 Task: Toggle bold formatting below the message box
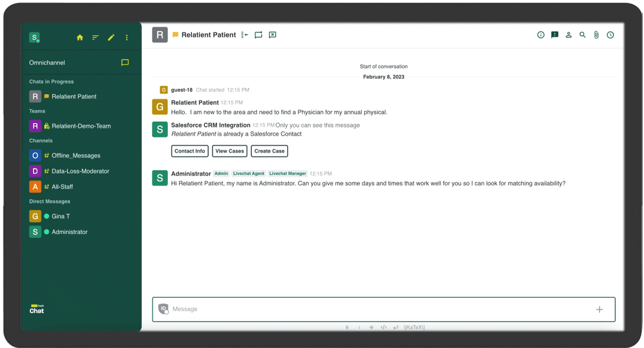coord(347,327)
